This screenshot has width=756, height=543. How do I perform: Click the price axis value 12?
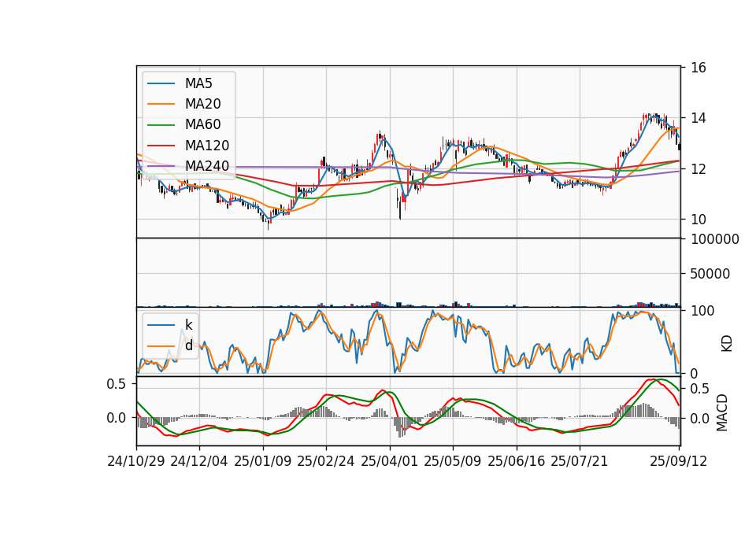coord(699,169)
